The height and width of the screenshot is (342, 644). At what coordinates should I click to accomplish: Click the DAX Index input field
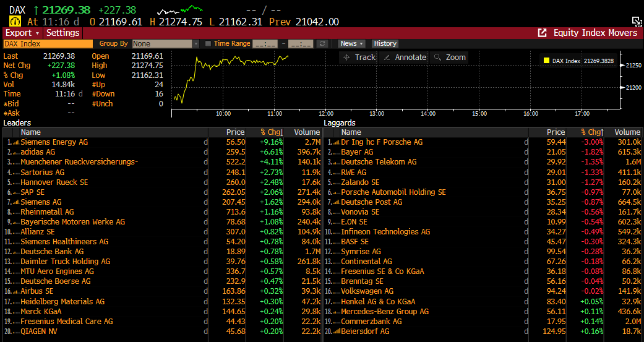(47, 44)
